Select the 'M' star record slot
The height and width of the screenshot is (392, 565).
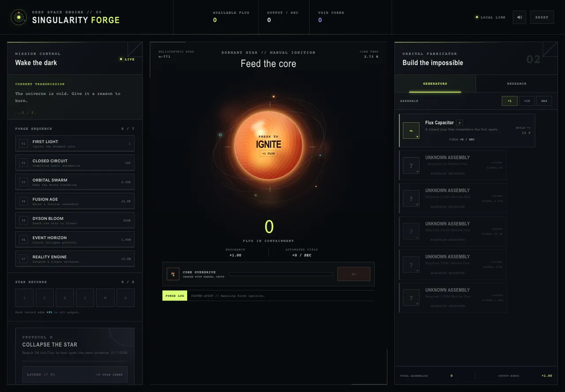105,298
